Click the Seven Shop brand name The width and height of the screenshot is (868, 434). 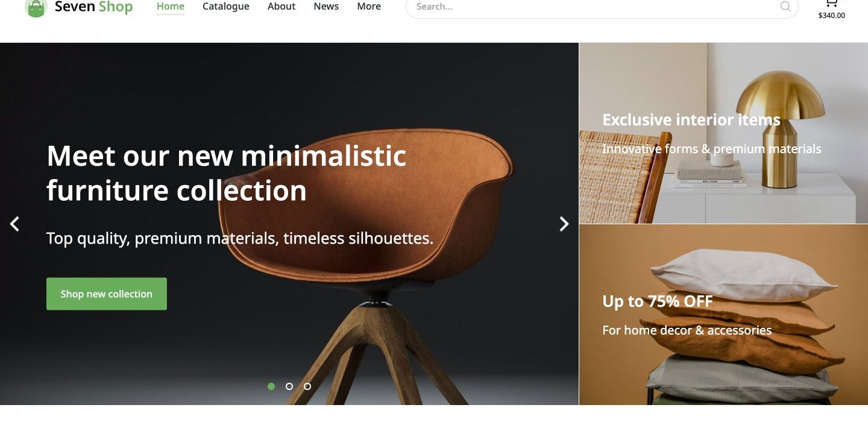pyautogui.click(x=93, y=7)
